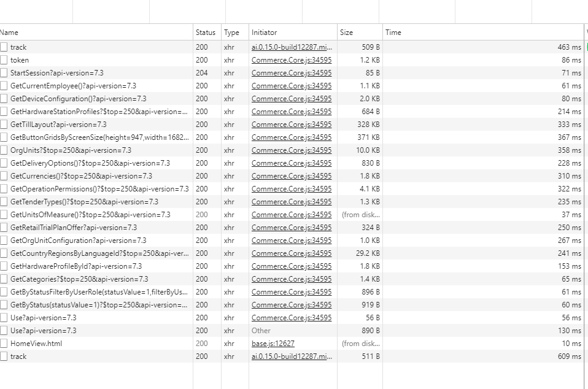Tick the checkbox for the first track request
This screenshot has width=588, height=389.
tap(4, 47)
